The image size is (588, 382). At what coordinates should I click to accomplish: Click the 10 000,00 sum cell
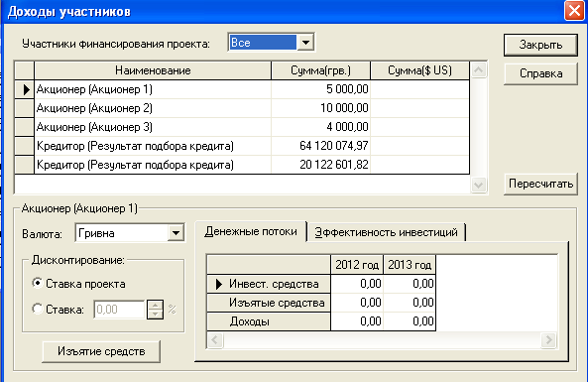tap(320, 108)
